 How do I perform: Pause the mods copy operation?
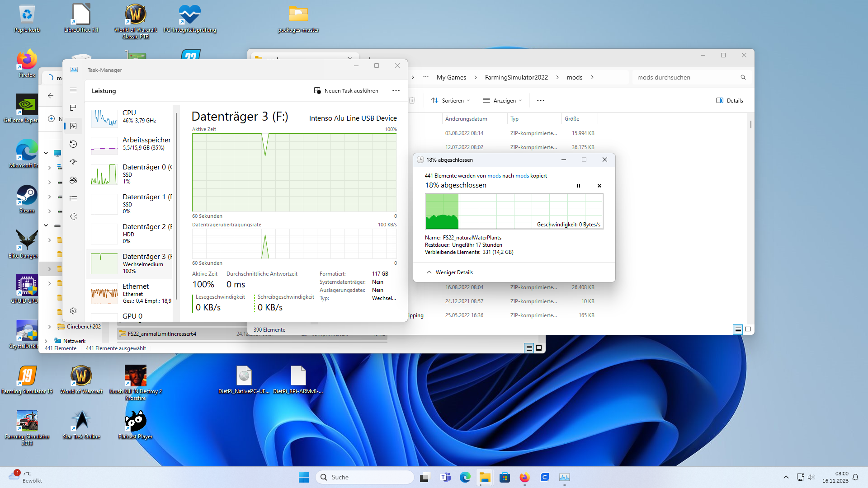578,186
